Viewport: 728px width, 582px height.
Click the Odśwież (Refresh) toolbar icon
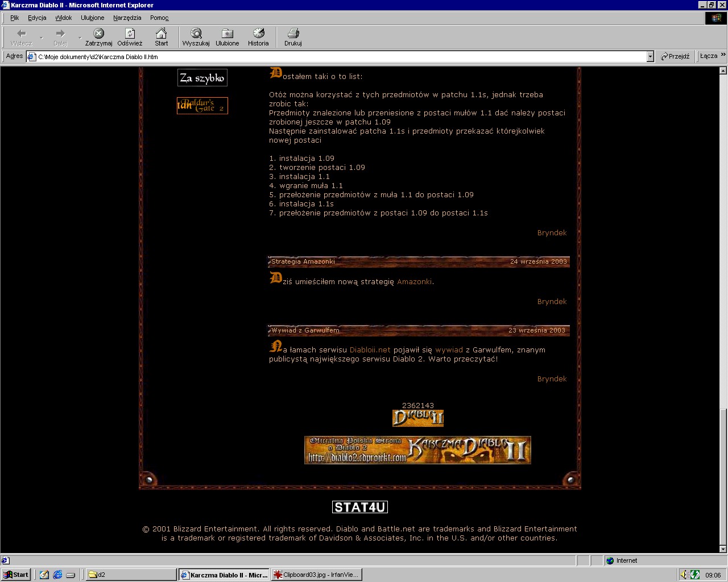130,36
